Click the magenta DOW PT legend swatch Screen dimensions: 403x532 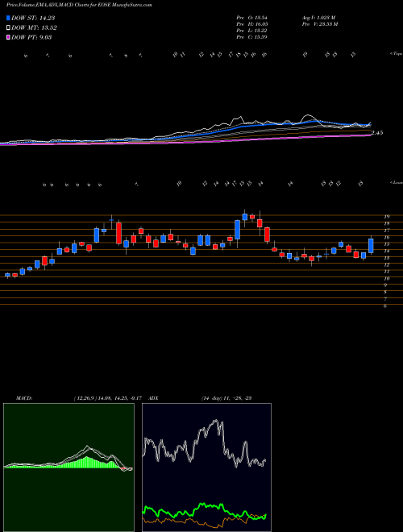9,37
